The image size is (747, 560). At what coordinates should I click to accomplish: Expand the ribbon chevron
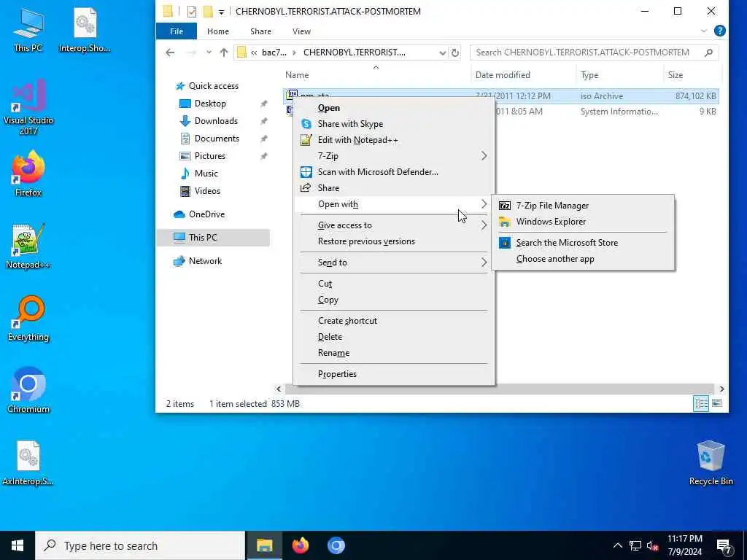704,31
